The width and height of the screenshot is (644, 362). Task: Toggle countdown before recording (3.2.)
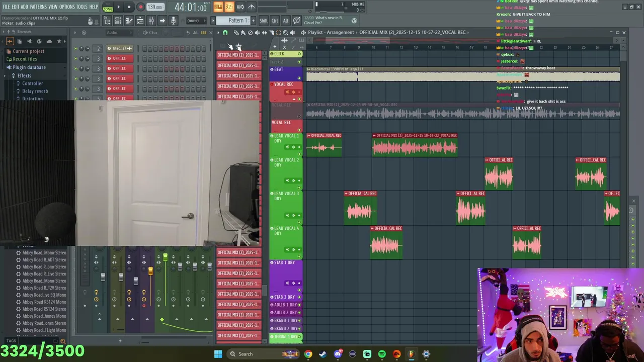tap(229, 7)
